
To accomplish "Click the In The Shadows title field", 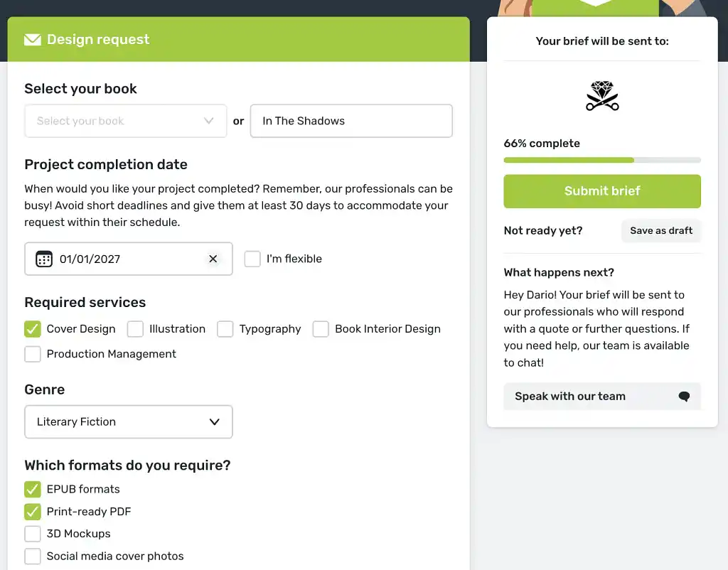I will 351,121.
